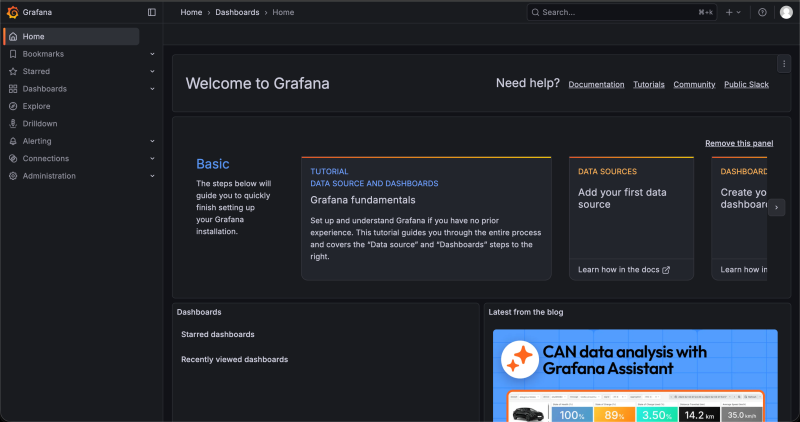Open the user profile avatar
Viewport: 800px width, 422px height.
pyautogui.click(x=786, y=12)
